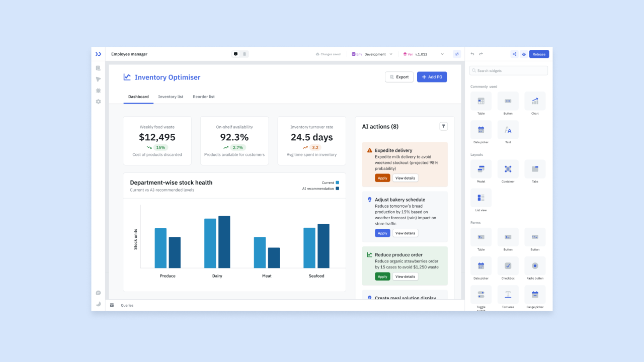Click the "Department-wise stock health" heading

[171, 183]
